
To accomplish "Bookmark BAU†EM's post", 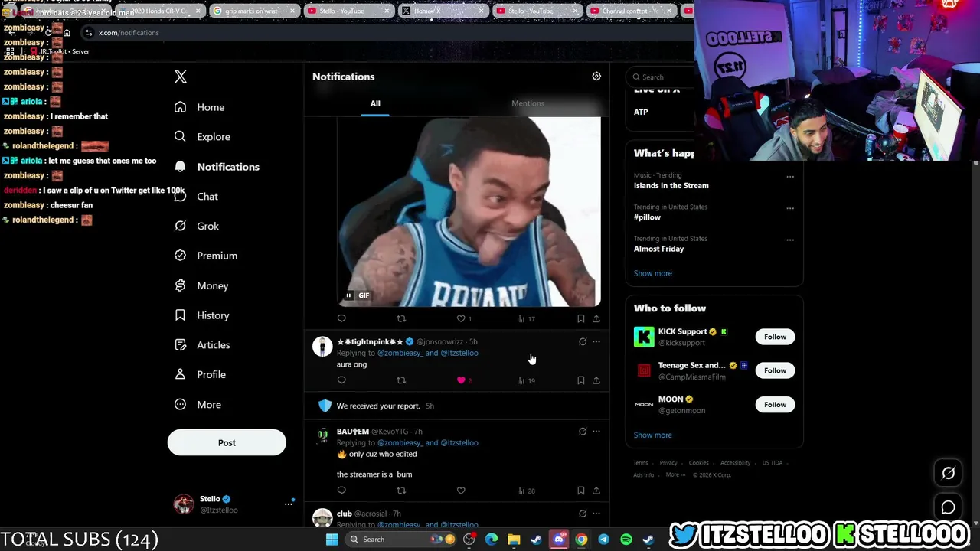I will [581, 491].
